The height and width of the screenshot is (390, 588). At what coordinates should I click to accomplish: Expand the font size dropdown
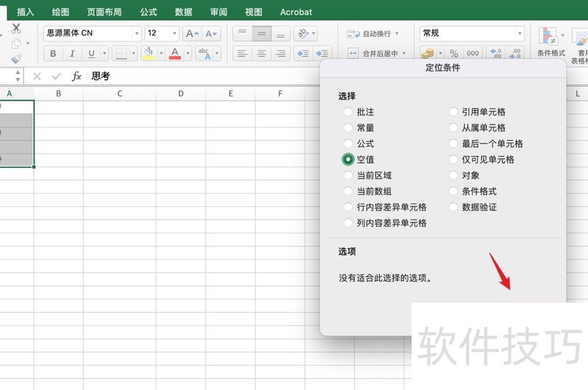pyautogui.click(x=174, y=34)
